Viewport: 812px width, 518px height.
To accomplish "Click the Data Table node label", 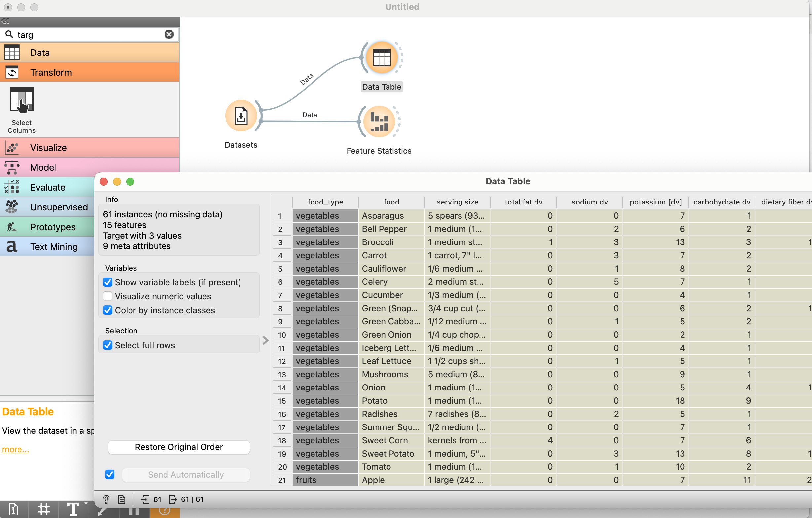I will click(x=381, y=87).
